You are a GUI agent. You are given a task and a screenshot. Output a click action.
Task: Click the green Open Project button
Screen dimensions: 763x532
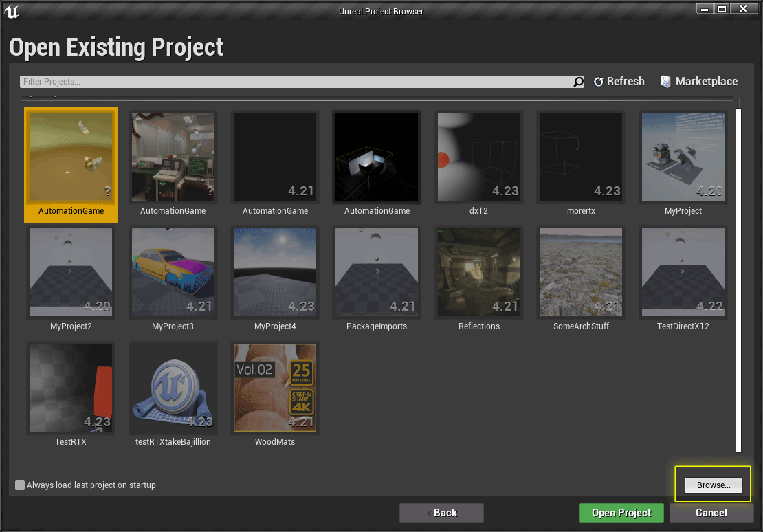(621, 513)
